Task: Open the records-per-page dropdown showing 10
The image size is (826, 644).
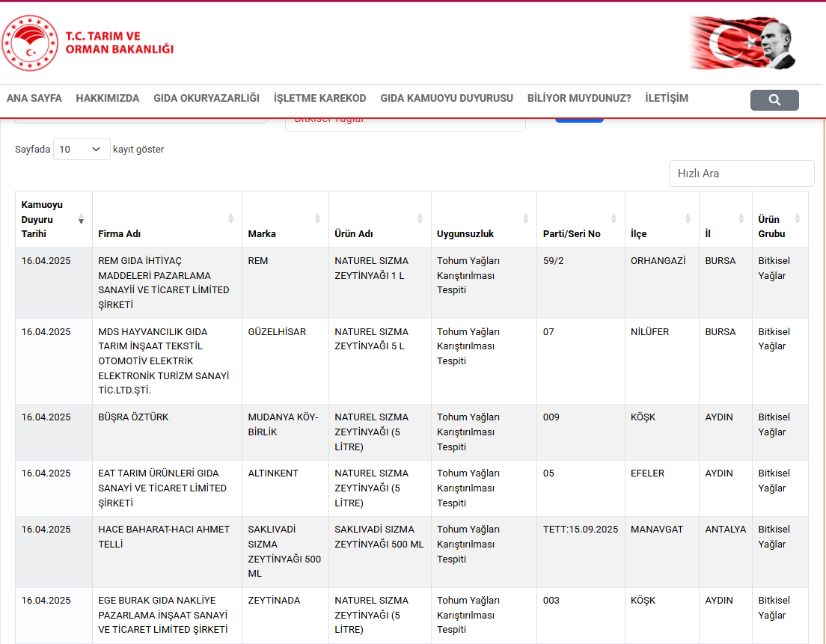Action: (x=82, y=150)
